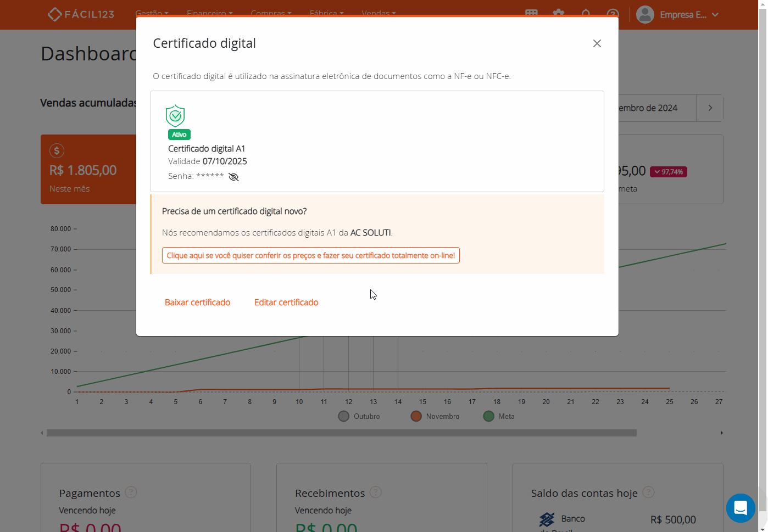Click the 'Clique aqui' AC SOLUTI prices button
Image resolution: width=768 pixels, height=532 pixels.
click(311, 255)
